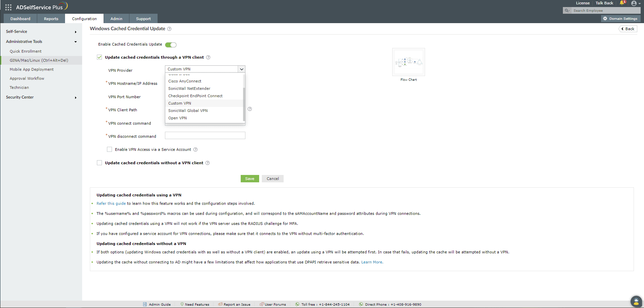
Task: Open help icon for Service Account VPN access
Action: tap(195, 149)
